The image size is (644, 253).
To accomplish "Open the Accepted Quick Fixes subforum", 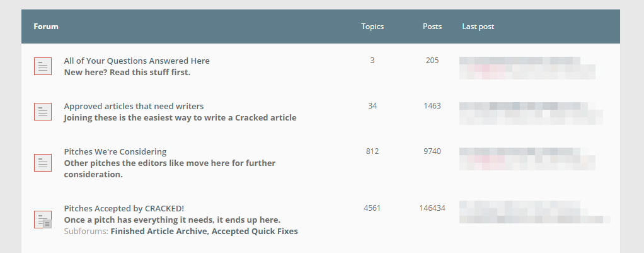I will (255, 232).
